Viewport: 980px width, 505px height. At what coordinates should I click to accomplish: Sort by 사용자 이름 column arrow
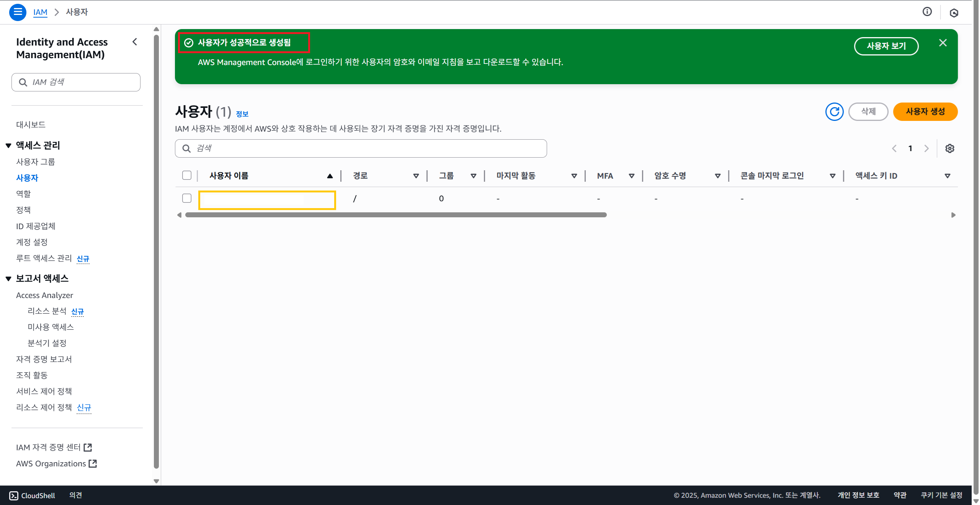tap(330, 176)
